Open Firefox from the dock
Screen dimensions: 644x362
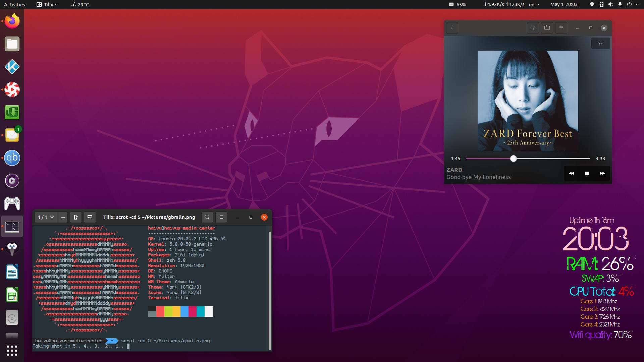(x=12, y=21)
